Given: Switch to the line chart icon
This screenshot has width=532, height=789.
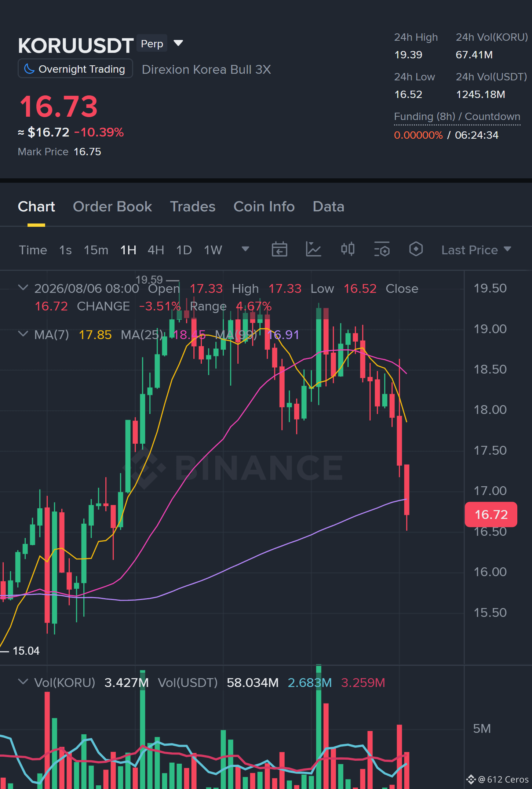Looking at the screenshot, I should [313, 250].
